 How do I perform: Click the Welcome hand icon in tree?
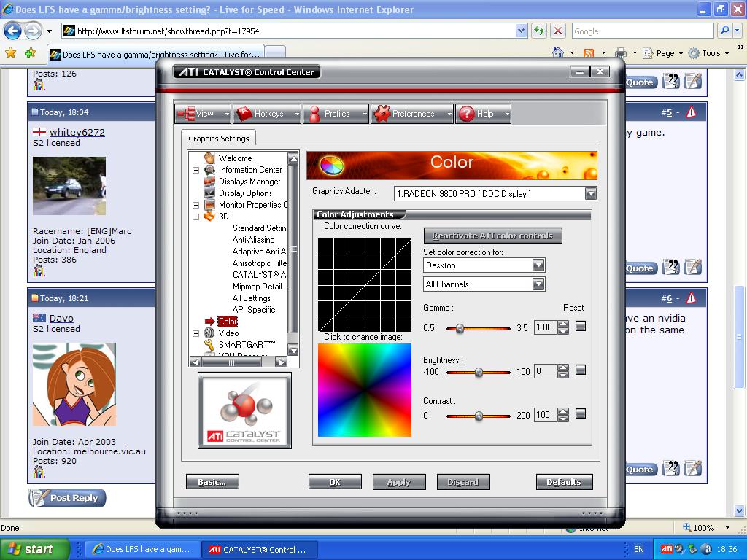click(x=209, y=157)
